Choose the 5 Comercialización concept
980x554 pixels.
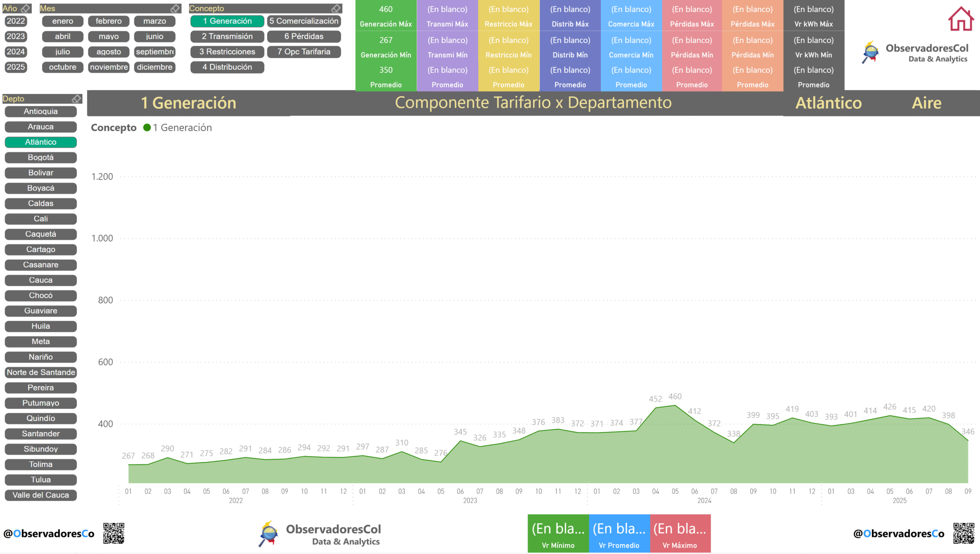pyautogui.click(x=304, y=21)
